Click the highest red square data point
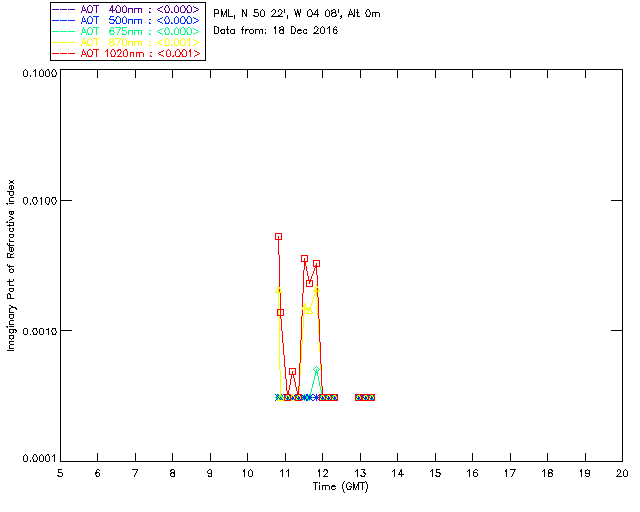 (278, 236)
